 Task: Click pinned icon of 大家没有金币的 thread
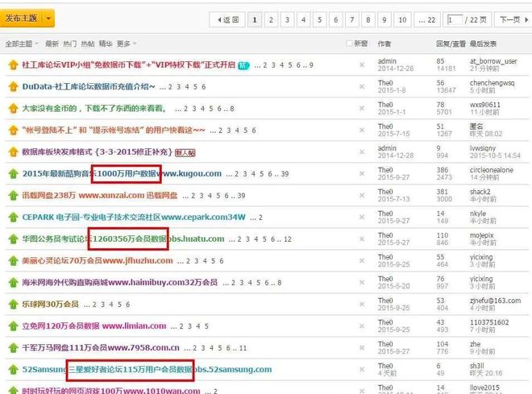(13, 109)
